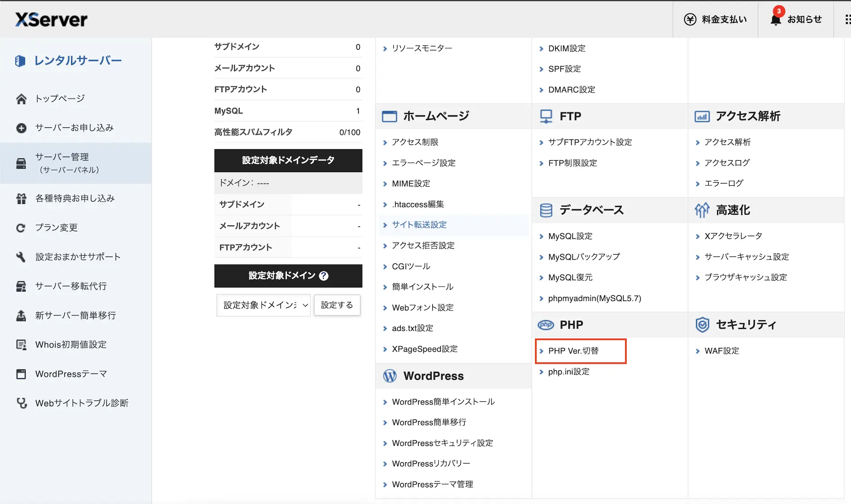Click the upload icon beside 新サーバー簡単移行
This screenshot has height=504, width=851.
tap(21, 315)
